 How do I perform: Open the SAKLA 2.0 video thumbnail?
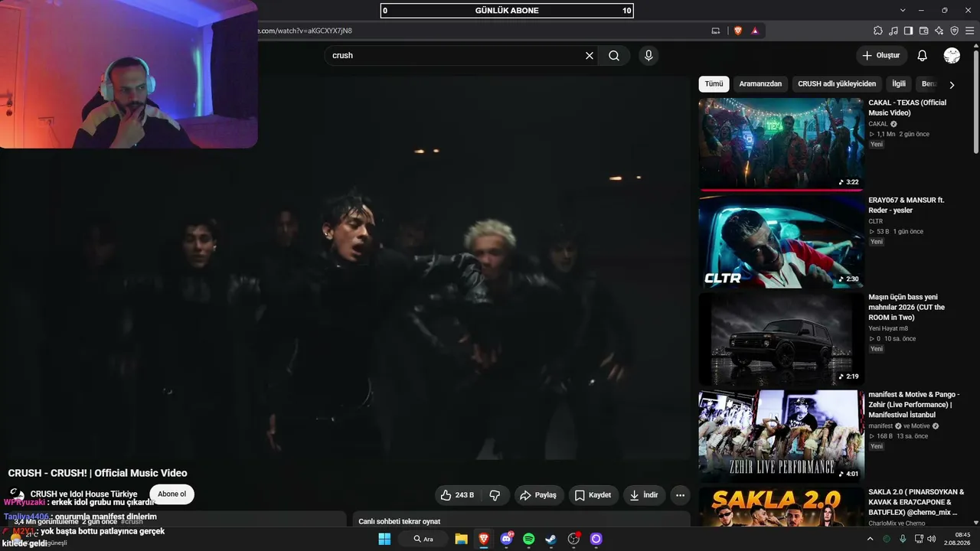point(781,507)
